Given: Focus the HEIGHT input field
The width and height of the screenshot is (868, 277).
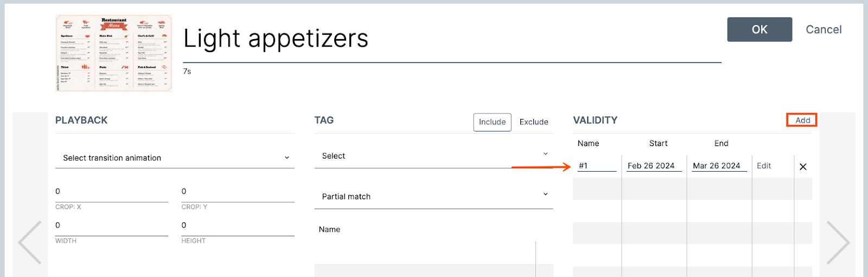Looking at the screenshot, I should click(238, 225).
